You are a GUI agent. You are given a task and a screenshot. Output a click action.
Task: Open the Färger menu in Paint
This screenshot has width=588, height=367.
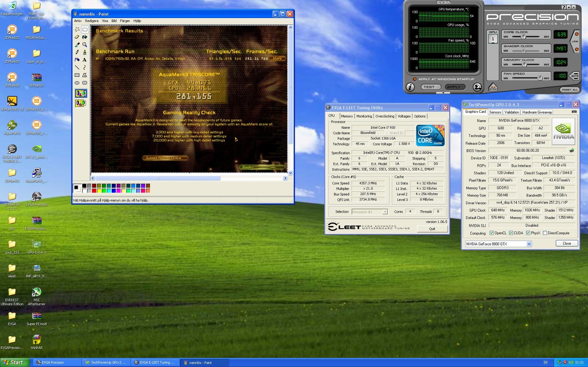125,21
